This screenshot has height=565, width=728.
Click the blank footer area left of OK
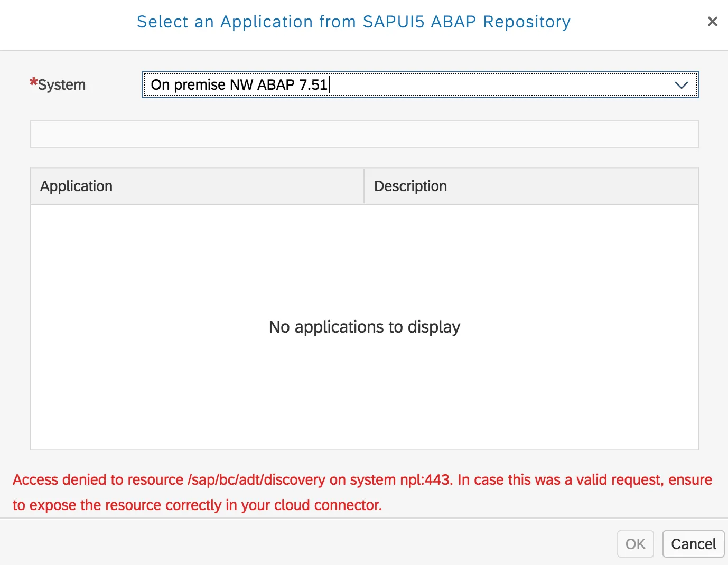tap(317, 544)
